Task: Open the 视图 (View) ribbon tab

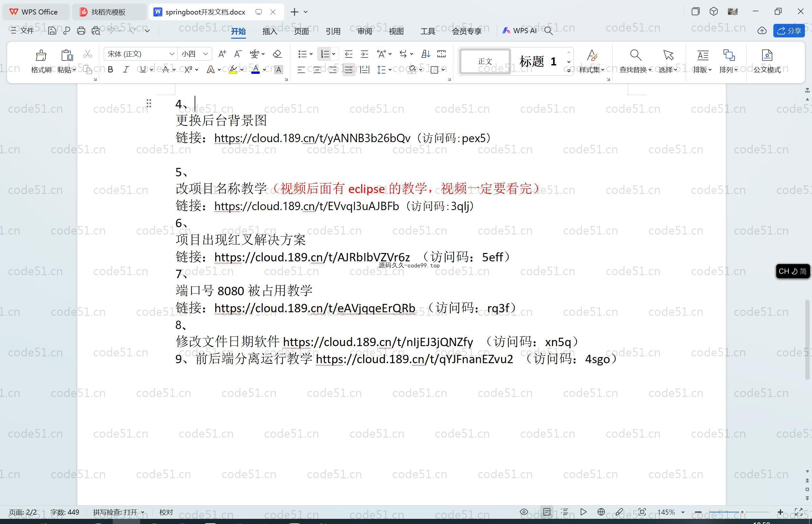Action: (396, 31)
